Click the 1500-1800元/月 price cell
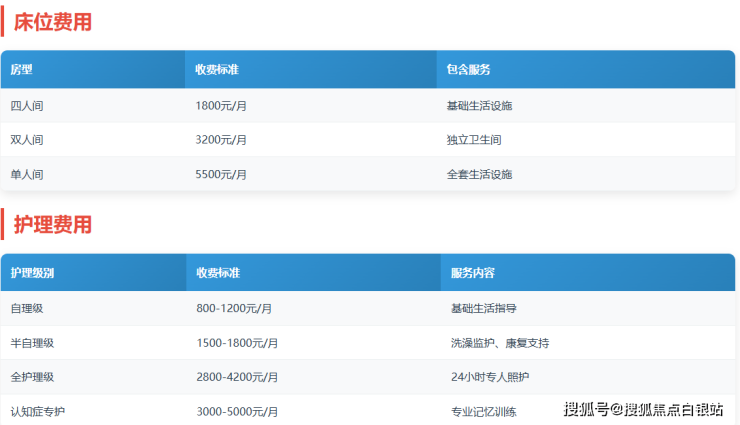 237,343
